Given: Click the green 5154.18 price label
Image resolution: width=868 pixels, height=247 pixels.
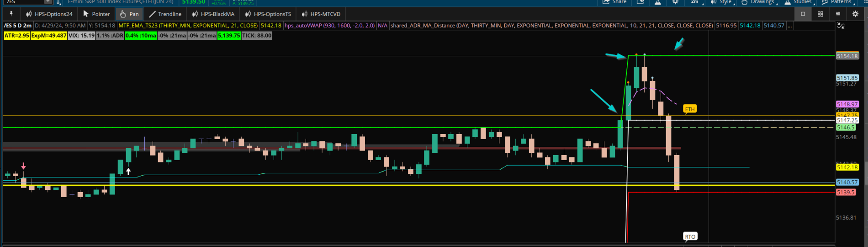Looking at the screenshot, I should click(847, 56).
